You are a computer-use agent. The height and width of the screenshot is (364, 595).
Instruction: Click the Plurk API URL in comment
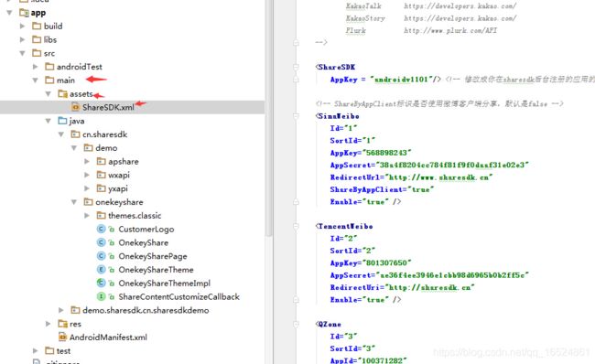[x=450, y=30]
